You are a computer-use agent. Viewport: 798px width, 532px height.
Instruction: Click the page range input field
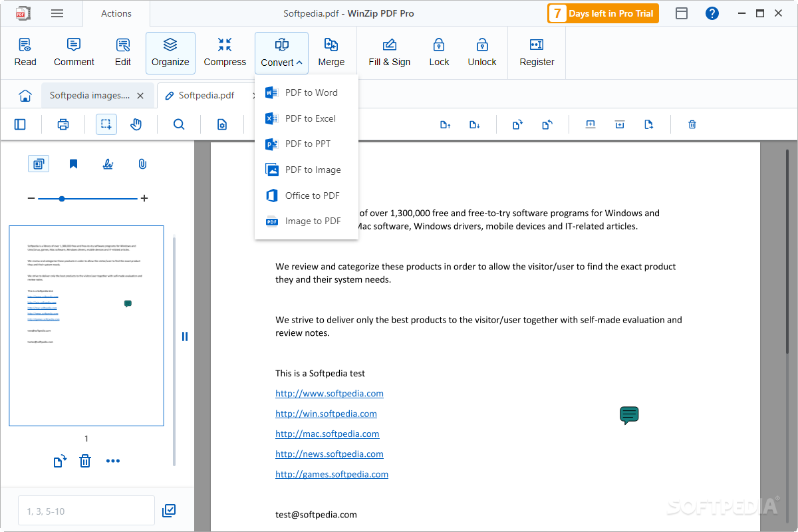pyautogui.click(x=86, y=511)
